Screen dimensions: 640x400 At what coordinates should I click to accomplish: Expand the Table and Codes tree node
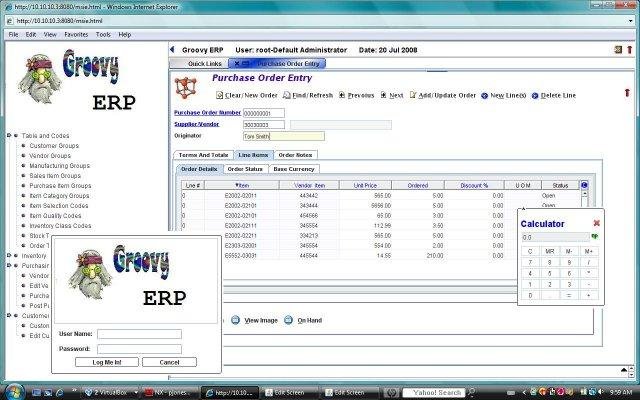[9, 135]
